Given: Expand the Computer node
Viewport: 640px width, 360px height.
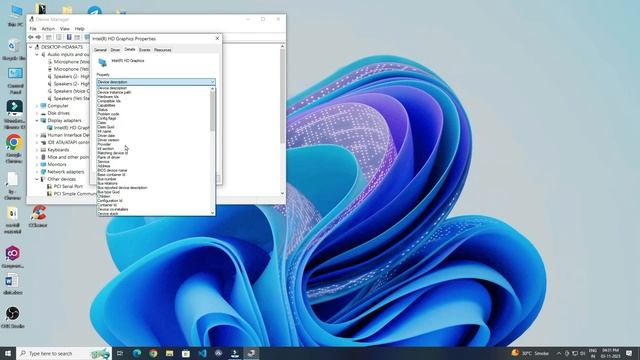Looking at the screenshot, I should point(37,106).
